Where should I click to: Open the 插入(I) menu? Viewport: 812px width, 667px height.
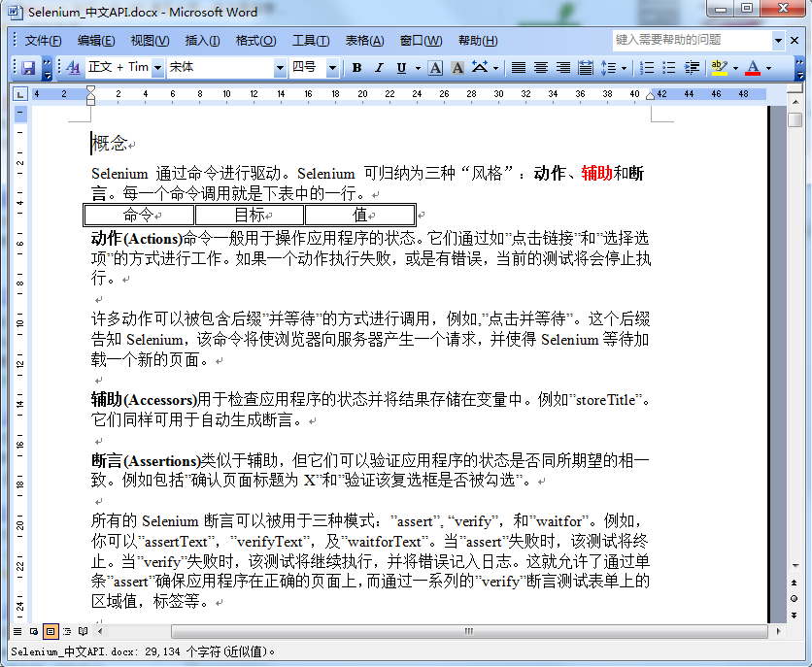tap(202, 41)
